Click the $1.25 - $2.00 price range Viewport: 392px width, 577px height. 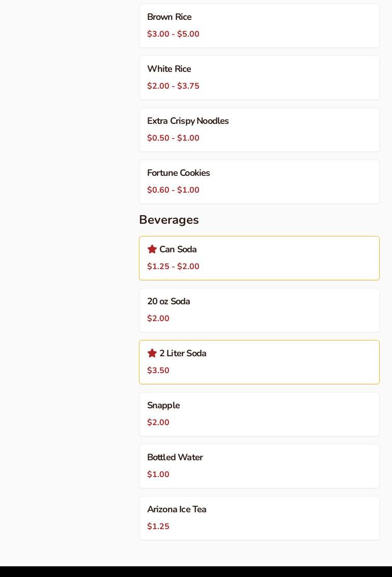coord(173,267)
